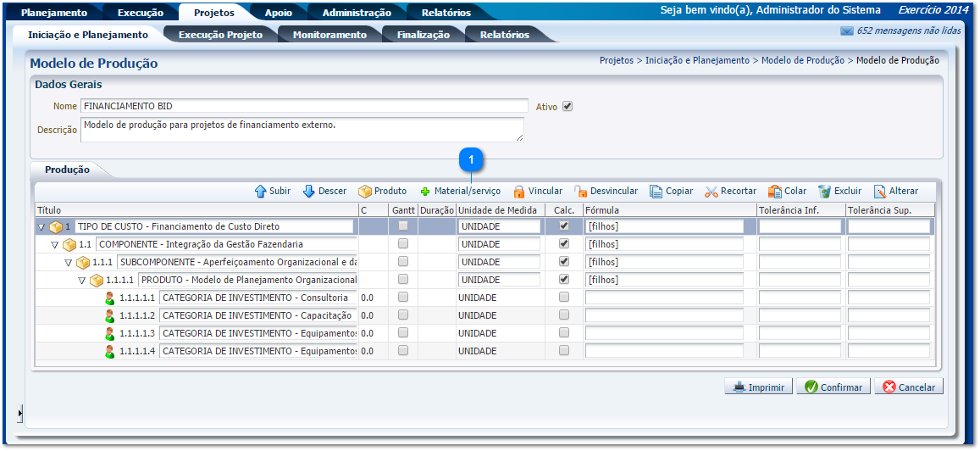Collapse the TIPO DE CUSTO tree node
This screenshot has height=451, width=980.
point(42,227)
